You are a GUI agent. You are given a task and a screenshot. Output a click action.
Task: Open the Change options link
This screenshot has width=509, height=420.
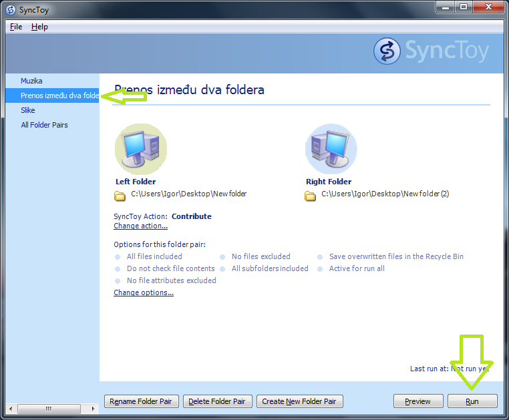pyautogui.click(x=144, y=292)
